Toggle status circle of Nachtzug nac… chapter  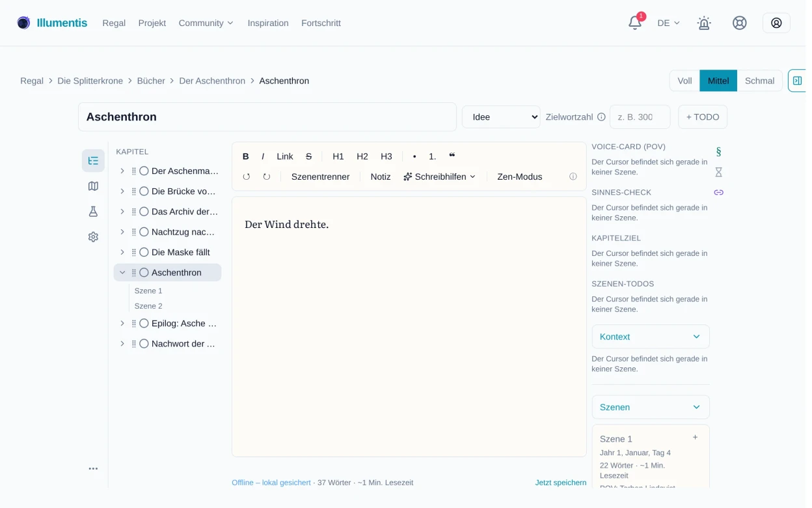144,232
